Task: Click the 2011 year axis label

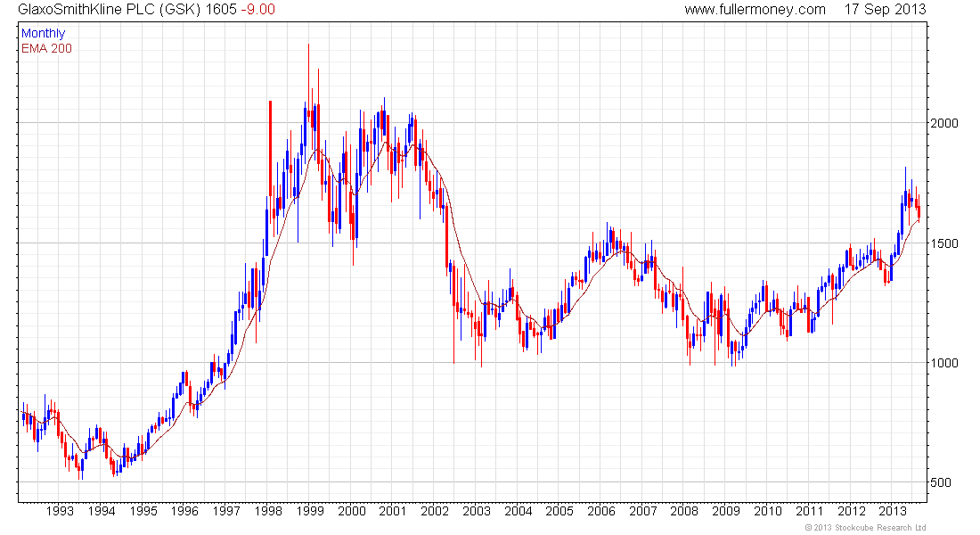Action: (x=809, y=511)
